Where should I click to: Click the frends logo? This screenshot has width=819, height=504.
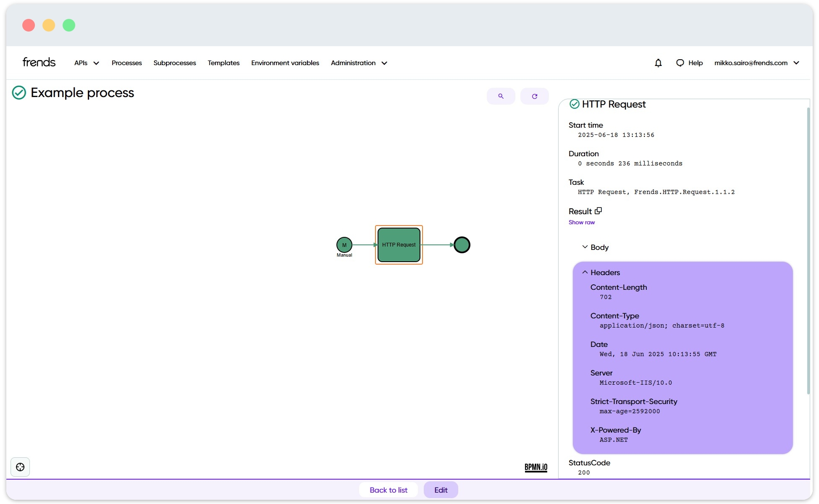point(39,62)
